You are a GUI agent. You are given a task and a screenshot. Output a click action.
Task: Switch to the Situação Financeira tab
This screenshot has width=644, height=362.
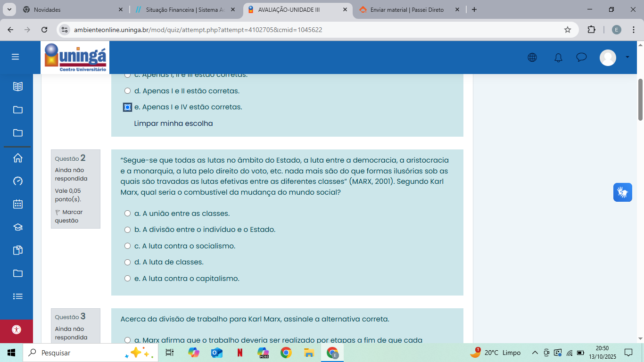[185, 9]
